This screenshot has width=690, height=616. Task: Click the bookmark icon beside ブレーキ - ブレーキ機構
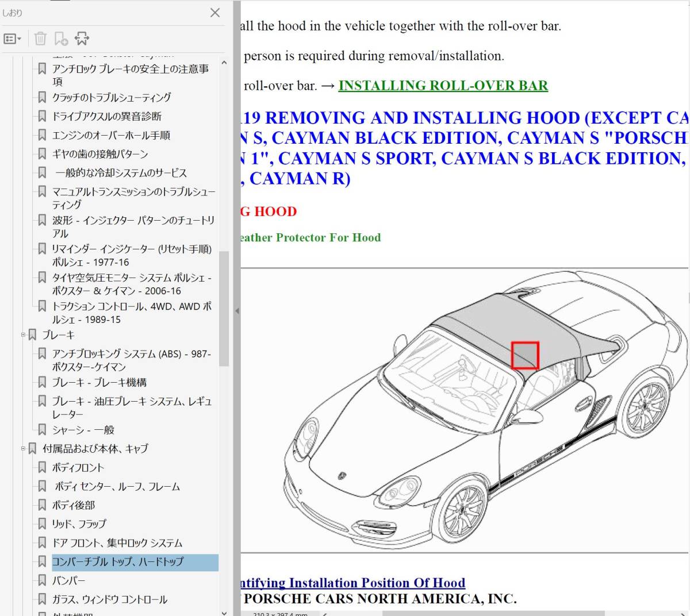pyautogui.click(x=42, y=382)
